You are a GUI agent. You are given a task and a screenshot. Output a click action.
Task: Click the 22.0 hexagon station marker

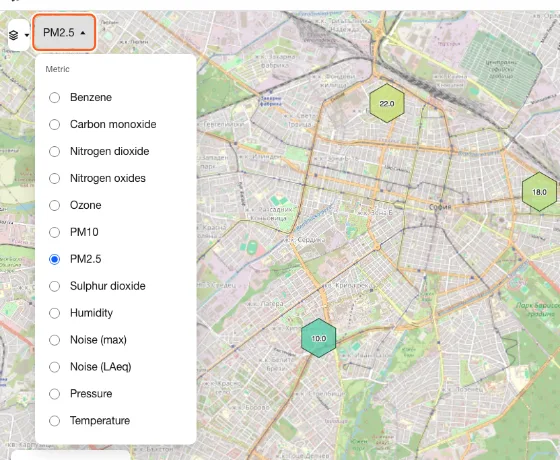(x=387, y=104)
